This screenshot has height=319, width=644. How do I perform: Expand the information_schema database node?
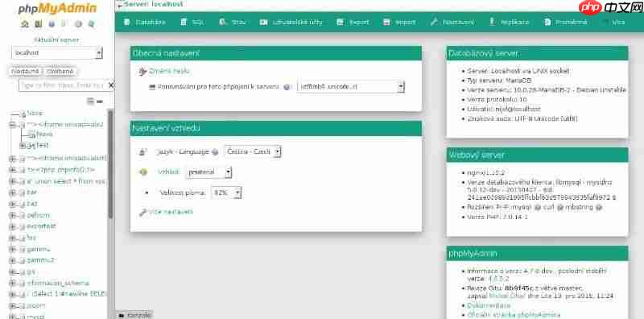(x=12, y=284)
